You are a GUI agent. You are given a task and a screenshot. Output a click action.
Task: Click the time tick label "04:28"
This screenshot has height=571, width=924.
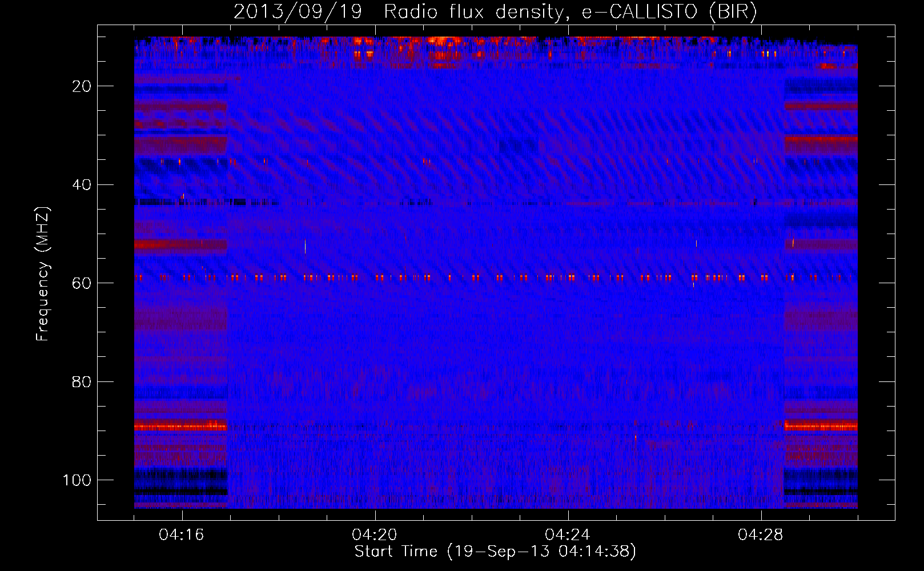tap(761, 535)
